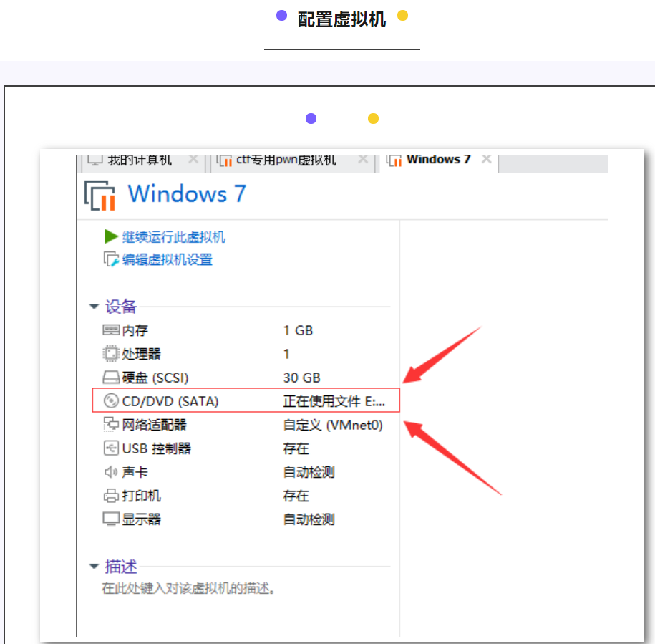This screenshot has width=655, height=644.
Task: Select the 网络适配器 label
Action: click(x=154, y=425)
